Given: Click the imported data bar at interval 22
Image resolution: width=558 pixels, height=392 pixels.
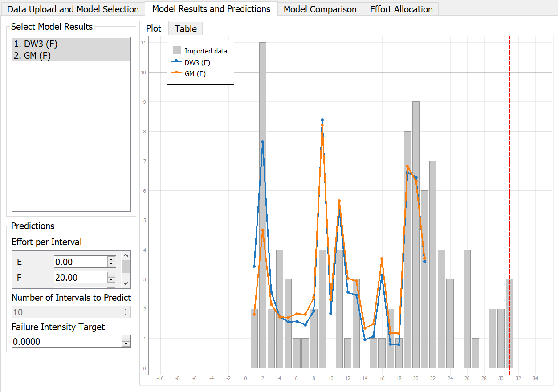Looking at the screenshot, I should (433, 264).
